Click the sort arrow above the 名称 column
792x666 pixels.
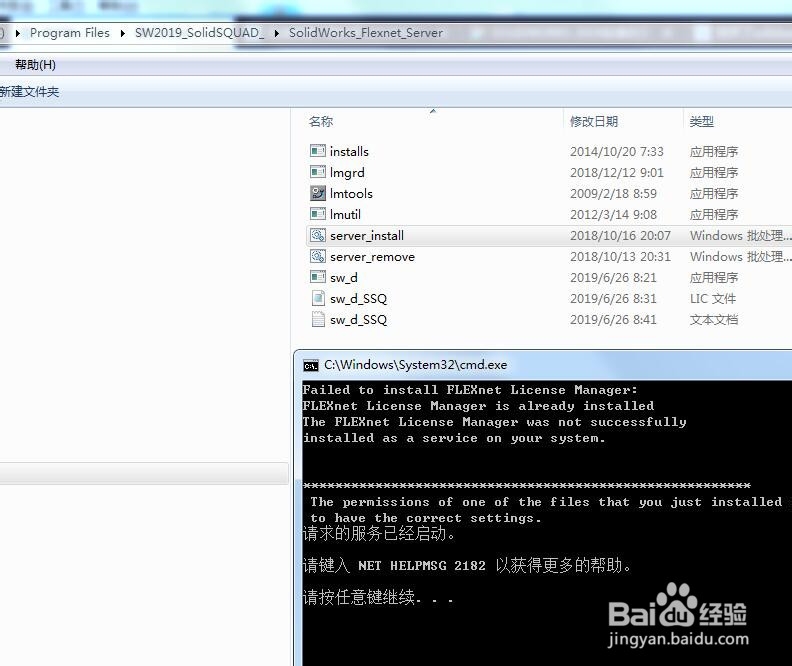click(x=433, y=111)
